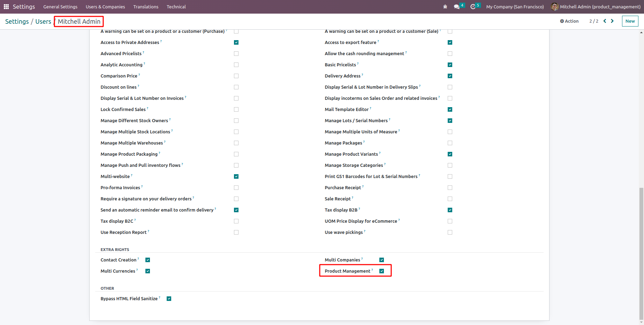Open the activities clock icon
The image size is (644, 325).
coord(473,7)
